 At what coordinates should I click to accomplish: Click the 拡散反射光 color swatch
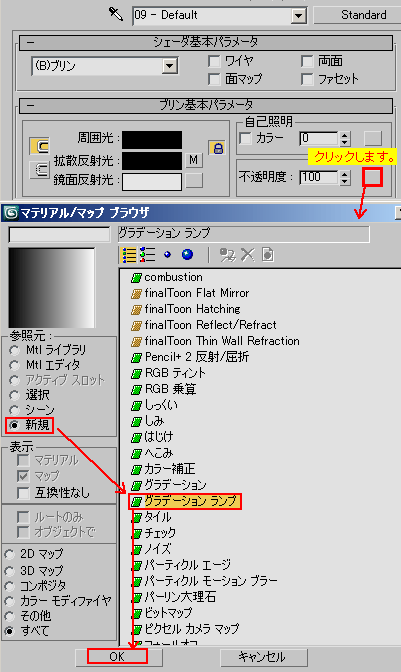pyautogui.click(x=152, y=161)
